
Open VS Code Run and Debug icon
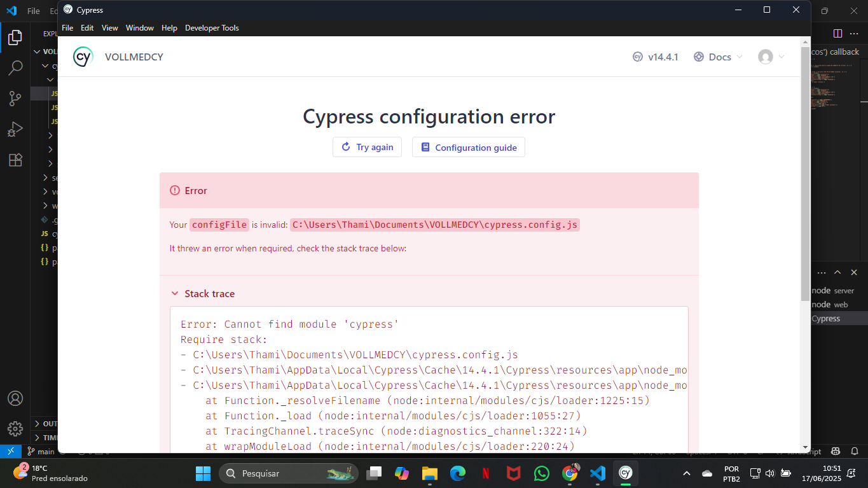click(x=15, y=129)
